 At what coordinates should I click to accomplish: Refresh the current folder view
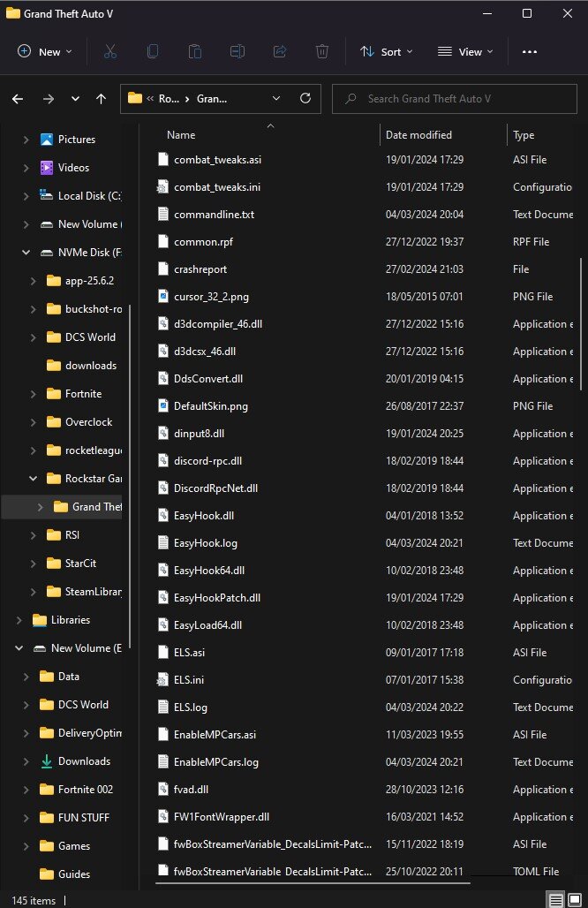(x=305, y=98)
